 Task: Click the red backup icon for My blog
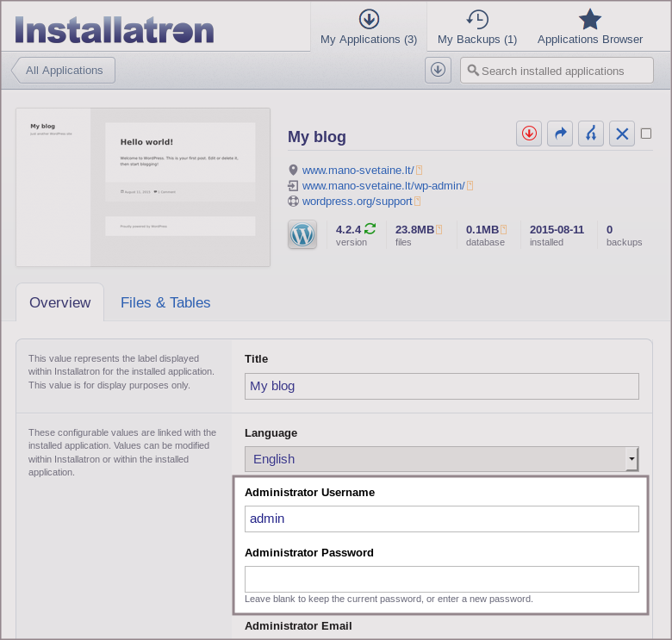[529, 134]
